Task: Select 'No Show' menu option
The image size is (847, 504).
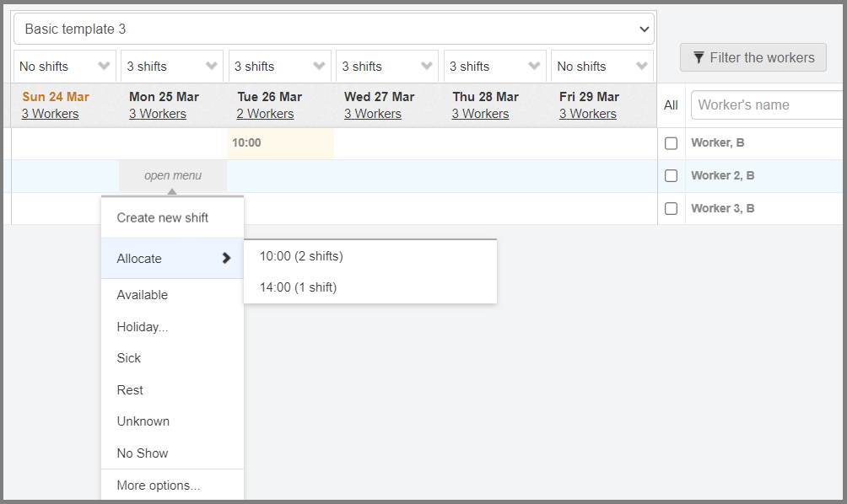Action: [x=141, y=453]
